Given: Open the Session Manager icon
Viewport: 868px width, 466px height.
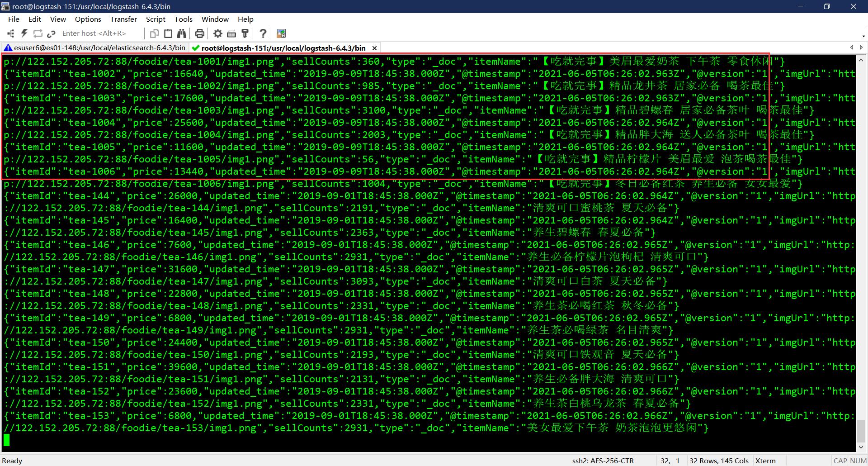Looking at the screenshot, I should click(x=10, y=33).
